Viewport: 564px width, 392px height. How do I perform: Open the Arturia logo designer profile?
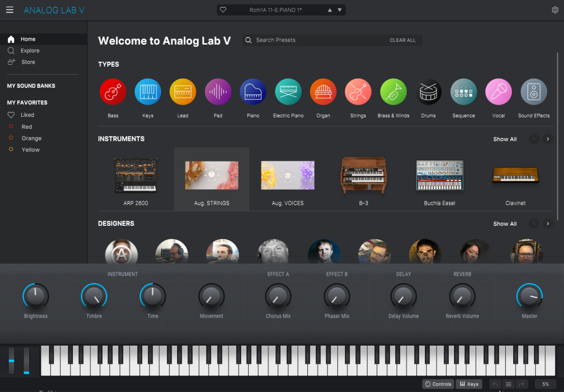[121, 252]
